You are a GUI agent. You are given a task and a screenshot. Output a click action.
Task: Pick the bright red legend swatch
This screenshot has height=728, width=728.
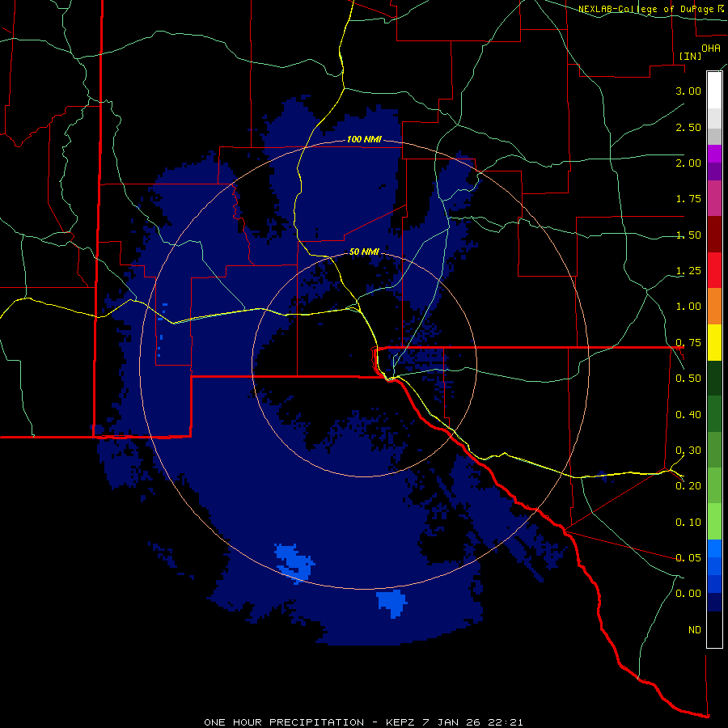coord(714,270)
